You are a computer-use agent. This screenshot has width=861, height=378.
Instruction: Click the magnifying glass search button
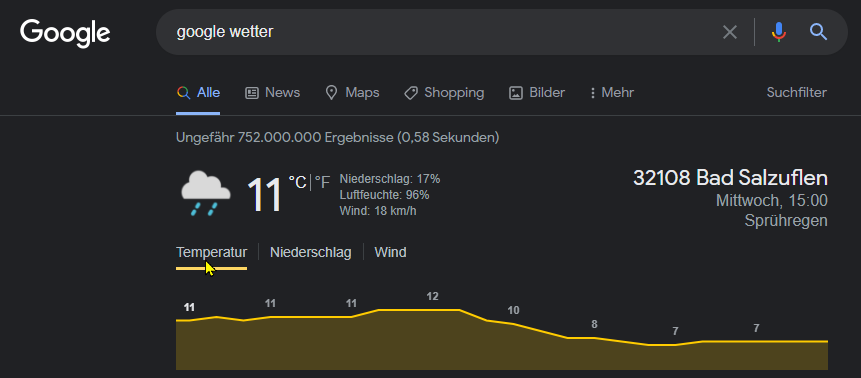818,32
